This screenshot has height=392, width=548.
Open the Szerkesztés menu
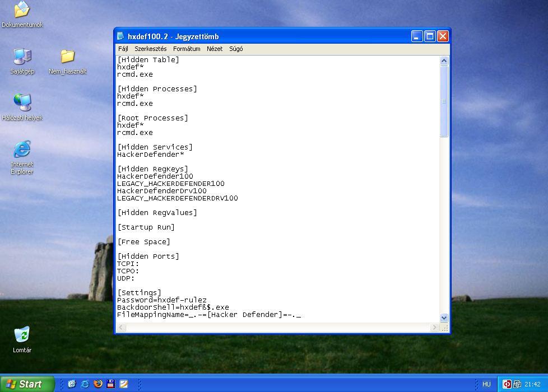(x=151, y=49)
